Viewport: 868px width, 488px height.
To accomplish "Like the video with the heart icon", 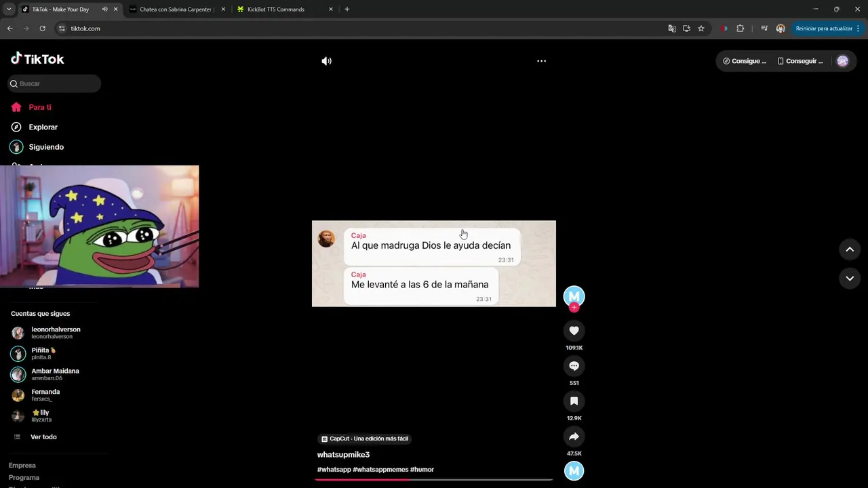I will pyautogui.click(x=574, y=330).
